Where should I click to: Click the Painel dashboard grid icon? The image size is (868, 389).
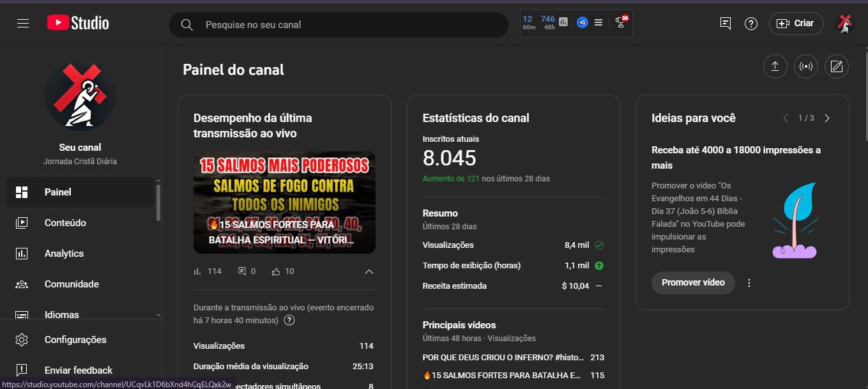[x=22, y=192]
